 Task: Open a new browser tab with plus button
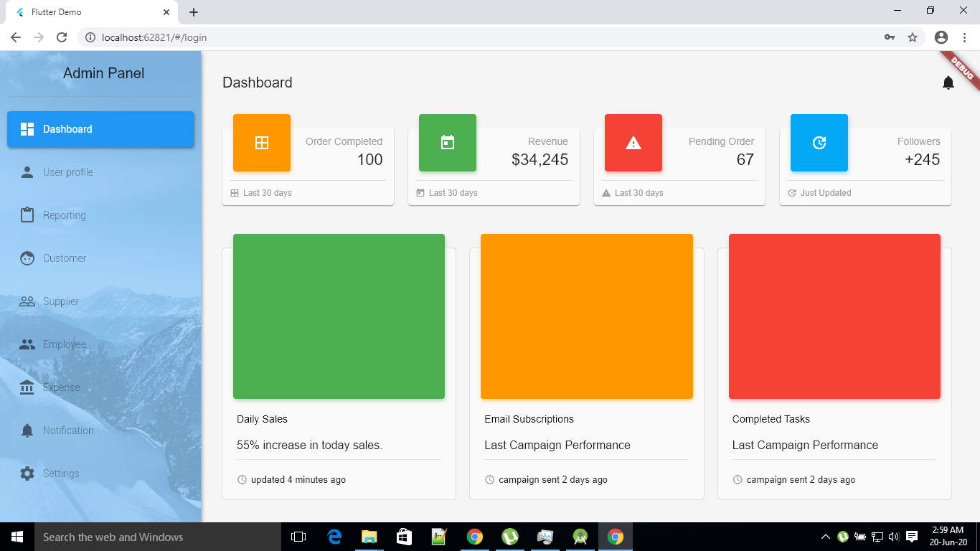pos(193,11)
